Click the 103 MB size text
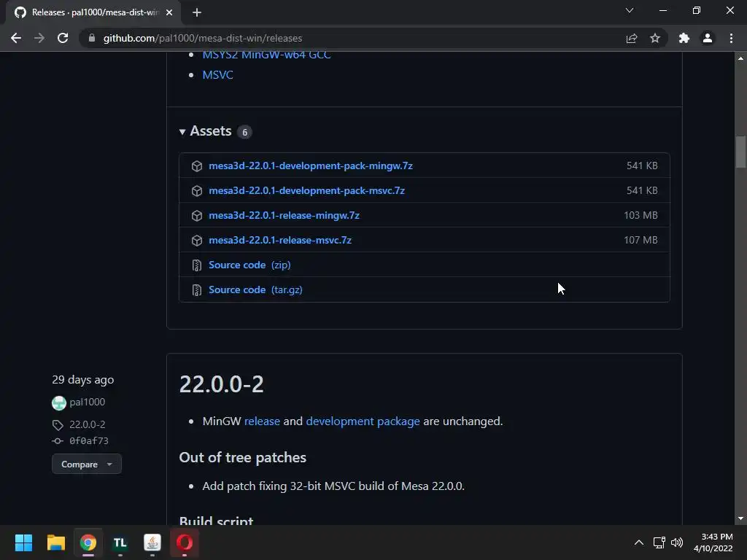747x560 pixels. (x=640, y=215)
